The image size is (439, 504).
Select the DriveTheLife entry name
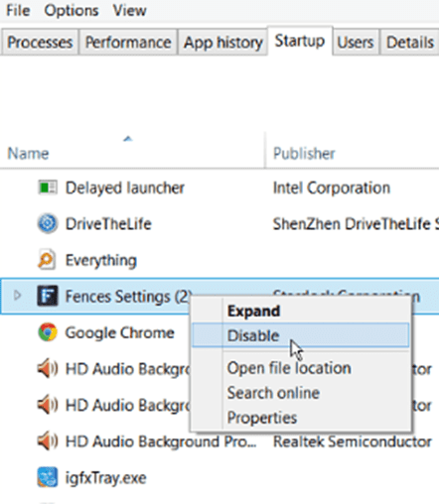coord(108,224)
